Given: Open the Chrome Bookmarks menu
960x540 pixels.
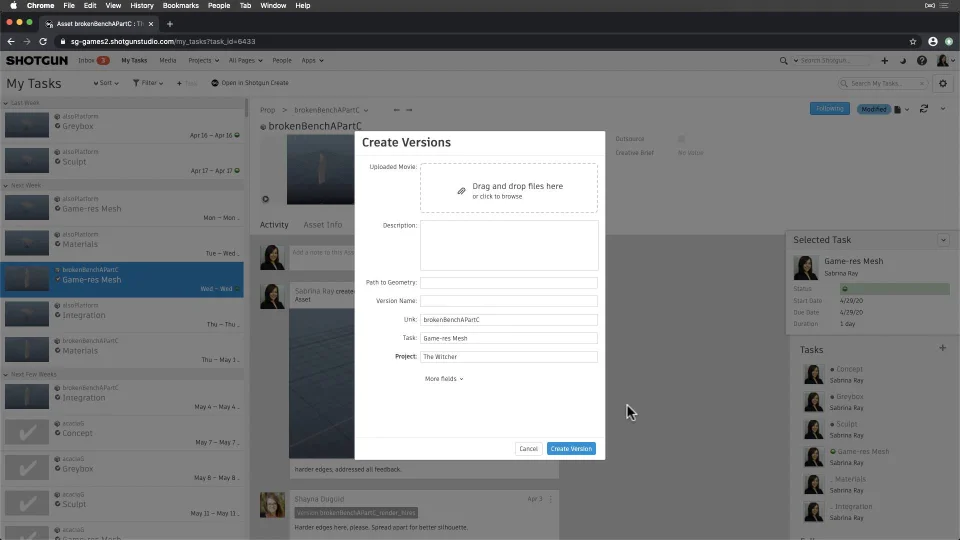Looking at the screenshot, I should pyautogui.click(x=181, y=6).
